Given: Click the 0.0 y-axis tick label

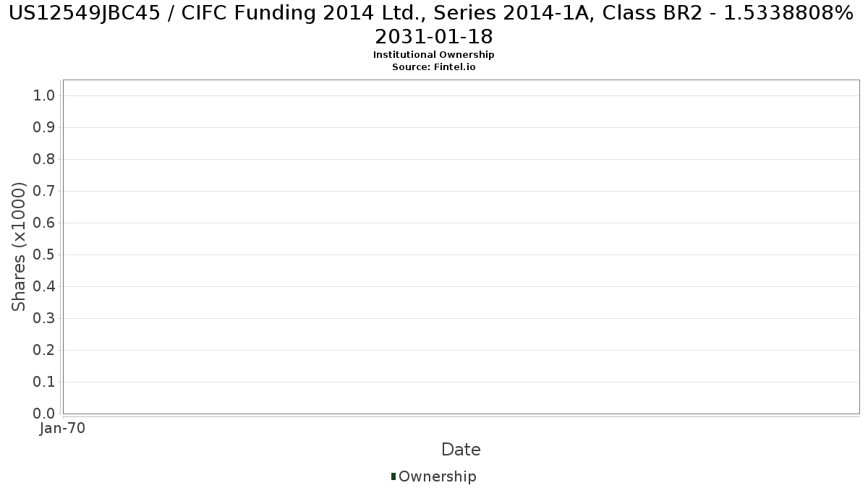Looking at the screenshot, I should (44, 414).
